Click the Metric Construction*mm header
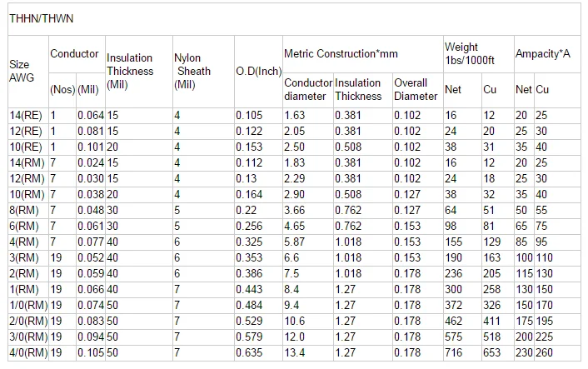588x369 pixels. point(341,54)
